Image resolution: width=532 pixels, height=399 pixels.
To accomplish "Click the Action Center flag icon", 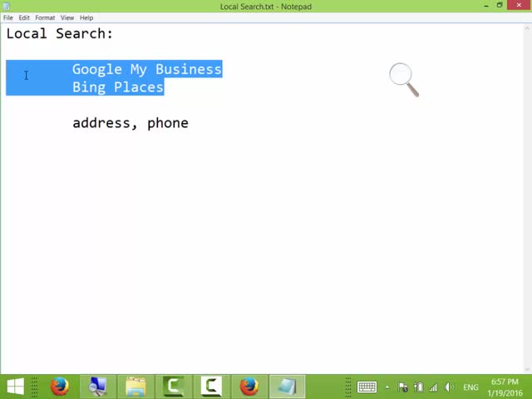I will 402,387.
